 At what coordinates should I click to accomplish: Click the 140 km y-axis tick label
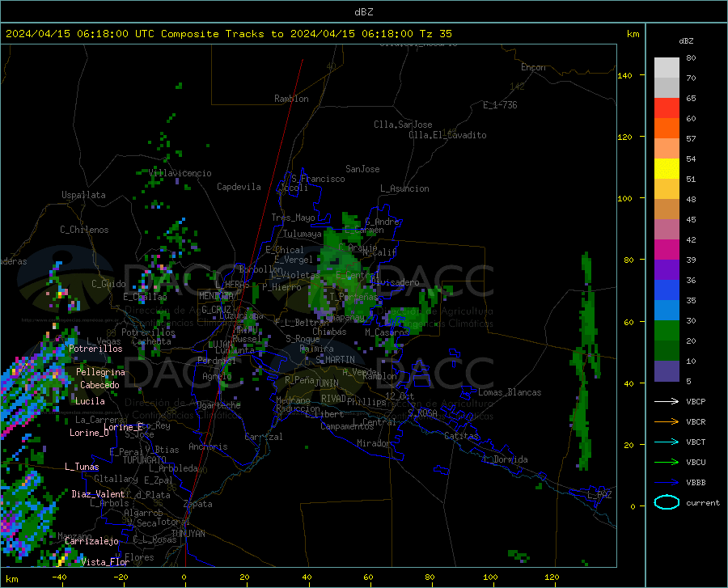624,76
